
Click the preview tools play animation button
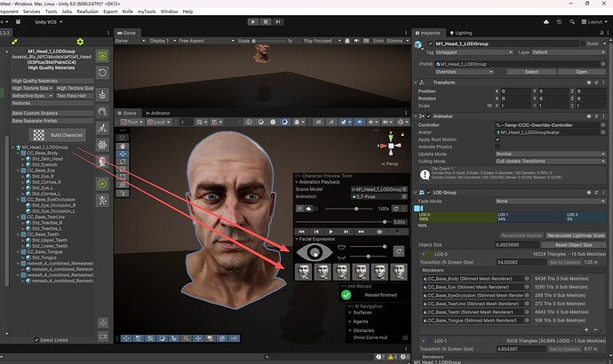[x=330, y=232]
